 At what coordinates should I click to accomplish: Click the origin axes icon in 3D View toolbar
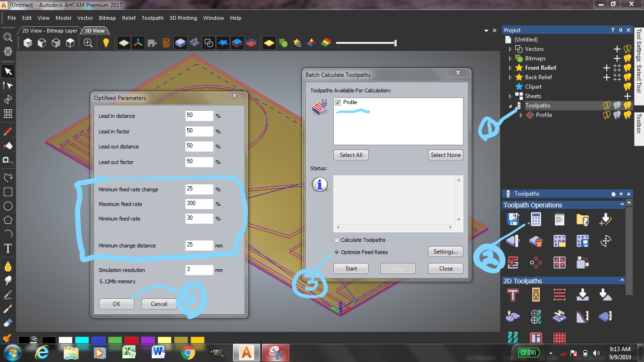click(138, 43)
